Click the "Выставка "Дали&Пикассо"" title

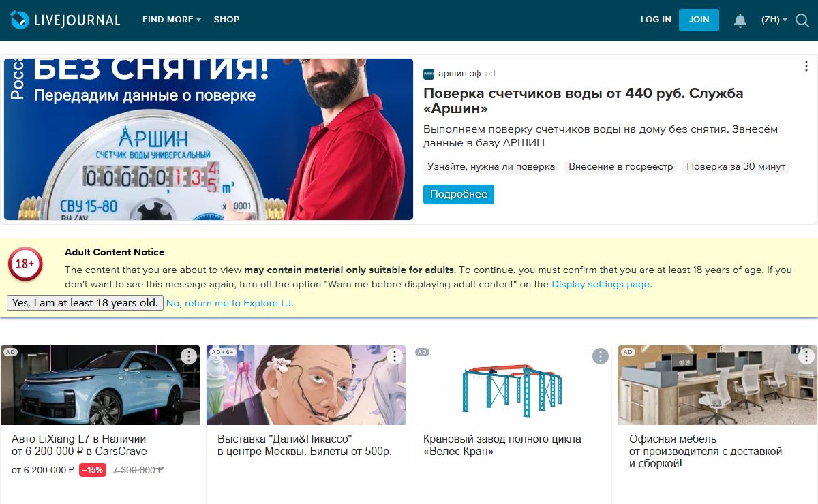pos(305,445)
